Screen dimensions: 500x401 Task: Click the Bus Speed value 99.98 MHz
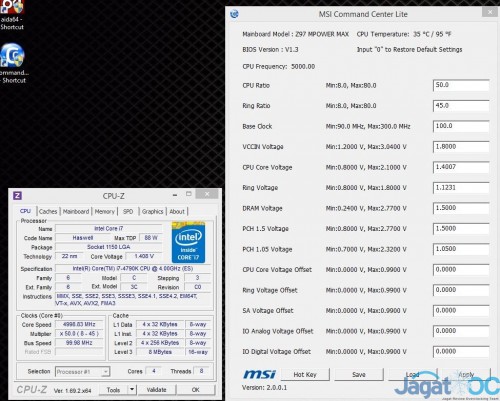[79, 343]
